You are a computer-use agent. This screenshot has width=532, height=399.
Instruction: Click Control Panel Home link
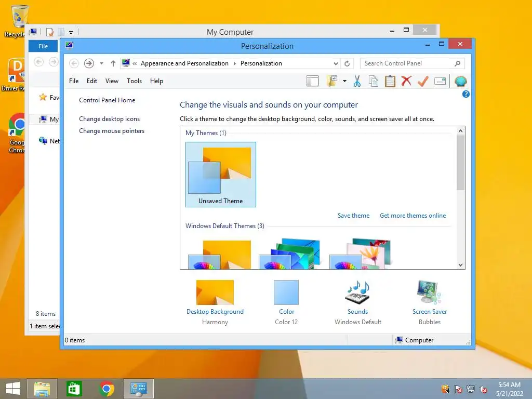pyautogui.click(x=107, y=100)
